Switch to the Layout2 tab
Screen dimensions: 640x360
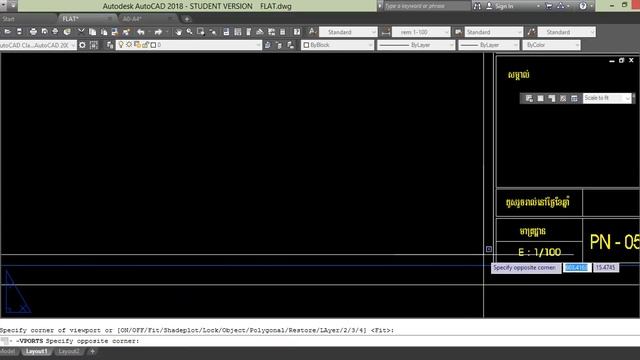pos(69,351)
